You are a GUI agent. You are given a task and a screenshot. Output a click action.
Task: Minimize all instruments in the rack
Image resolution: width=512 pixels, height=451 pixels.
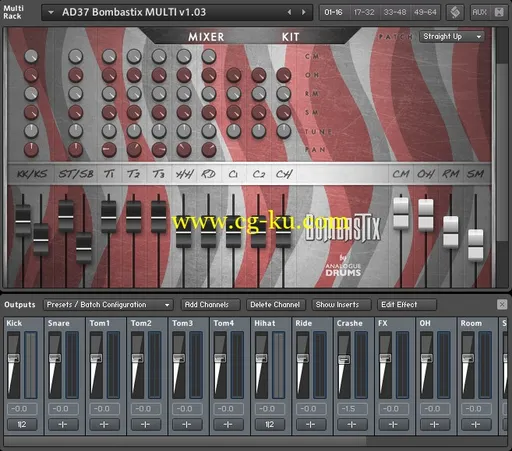(x=499, y=13)
